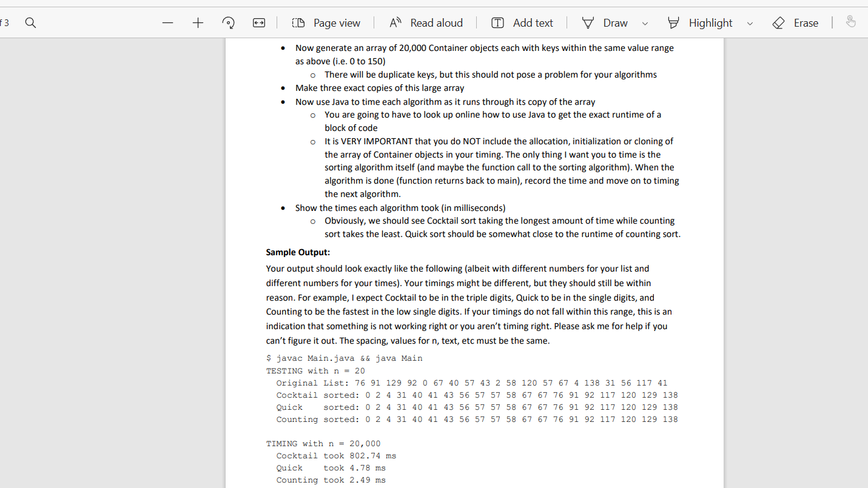Choose a highlighter color from Highlight options
868x488 pixels.
[750, 24]
